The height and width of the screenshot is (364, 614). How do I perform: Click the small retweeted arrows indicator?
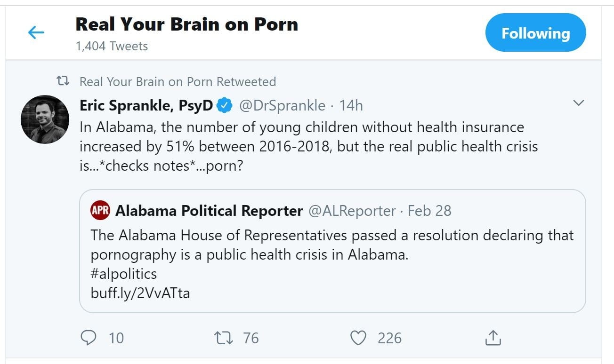(x=63, y=81)
